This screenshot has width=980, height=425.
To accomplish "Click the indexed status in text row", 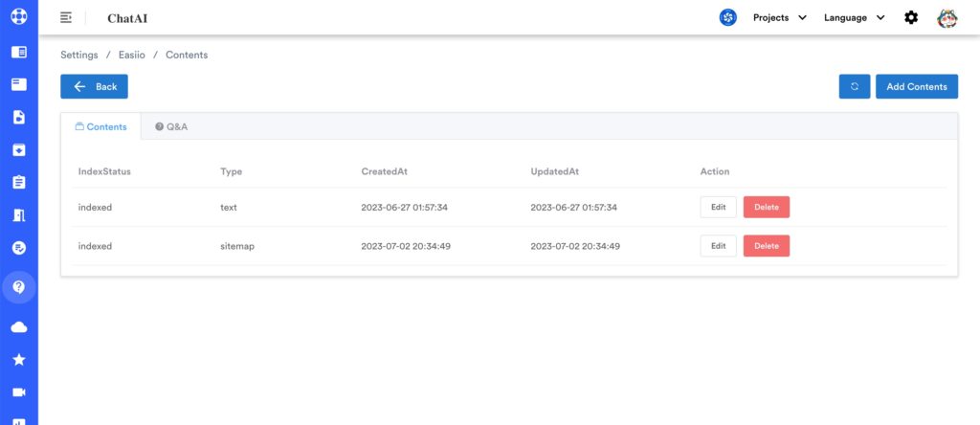I will click(x=95, y=208).
